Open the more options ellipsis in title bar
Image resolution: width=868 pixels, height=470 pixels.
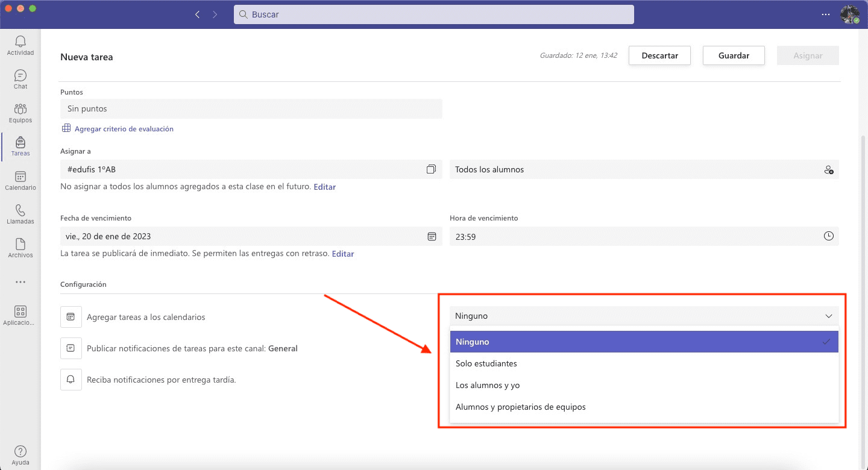pos(825,14)
